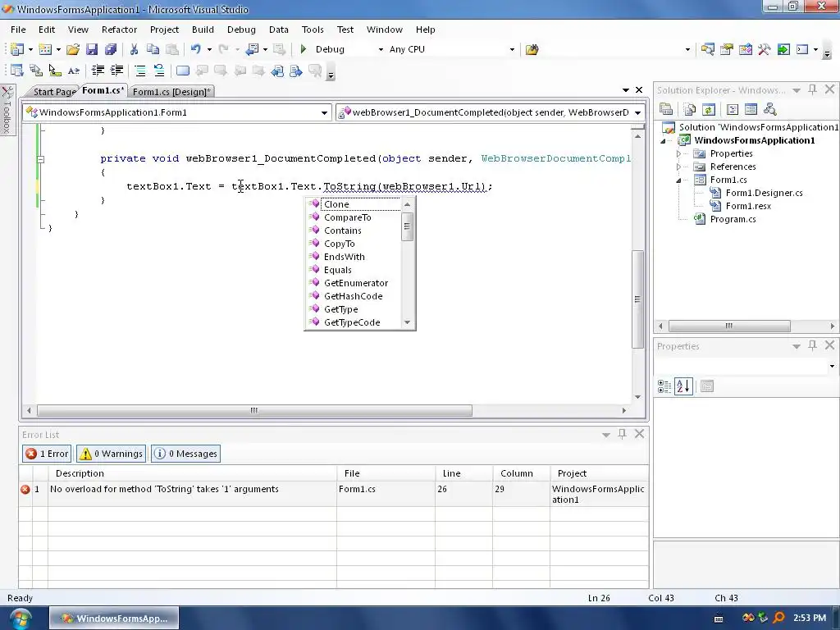Toggle auto-hide pin on Properties panel

(x=813, y=345)
